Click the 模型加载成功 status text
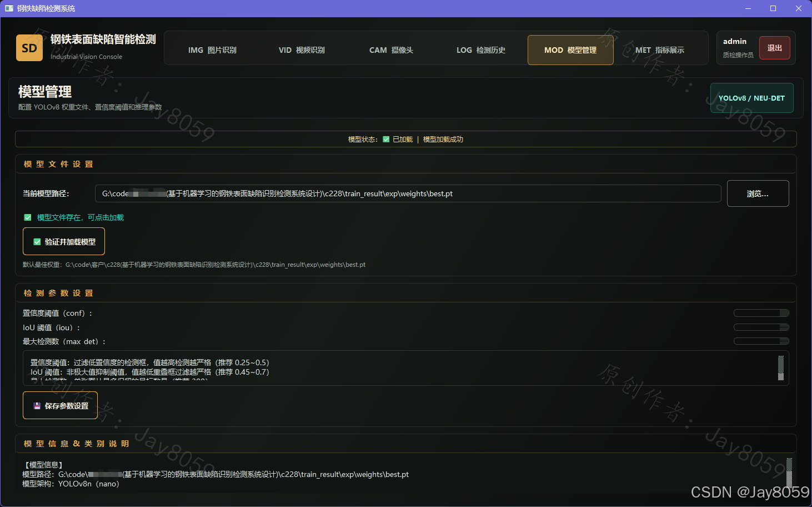Image resolution: width=812 pixels, height=507 pixels. pyautogui.click(x=443, y=140)
